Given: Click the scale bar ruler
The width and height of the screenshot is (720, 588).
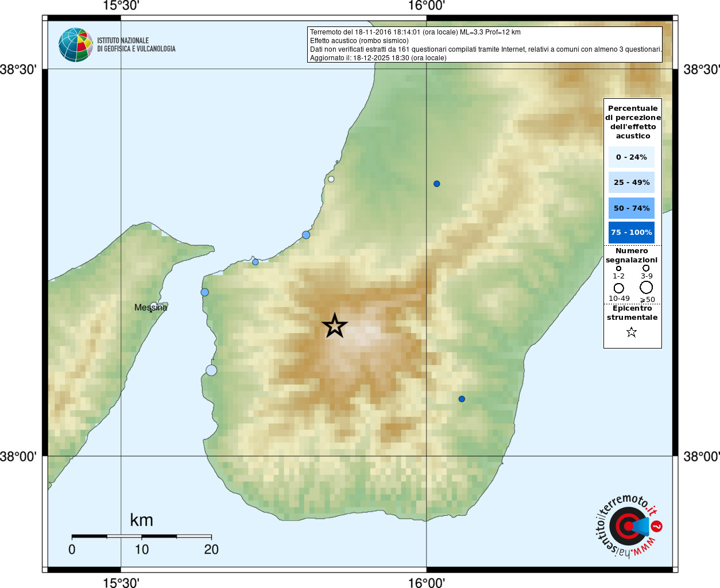Looking at the screenshot, I should [142, 536].
